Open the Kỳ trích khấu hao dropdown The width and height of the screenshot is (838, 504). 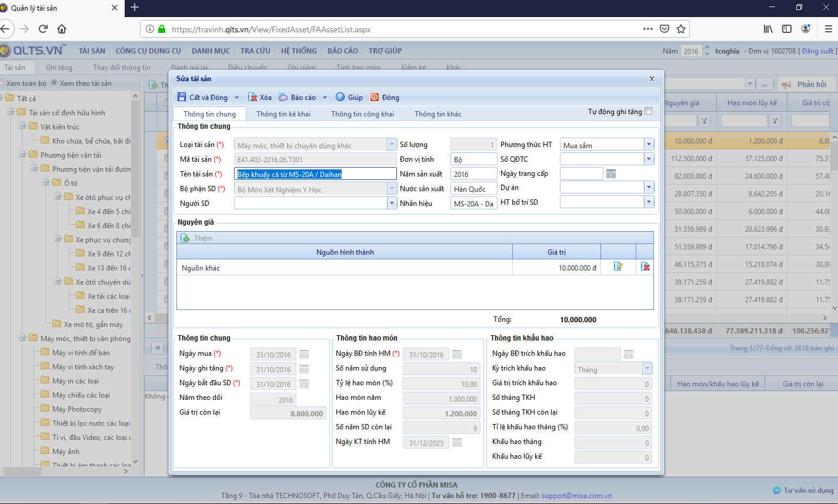[647, 369]
